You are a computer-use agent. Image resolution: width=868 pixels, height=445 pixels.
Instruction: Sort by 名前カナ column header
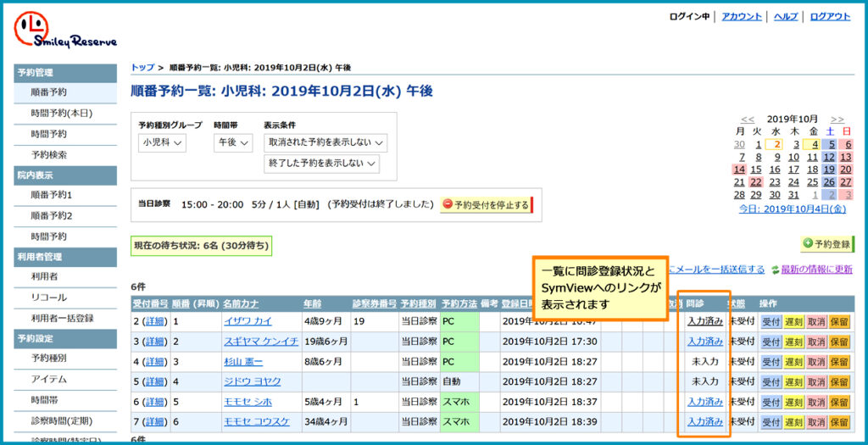click(x=241, y=303)
